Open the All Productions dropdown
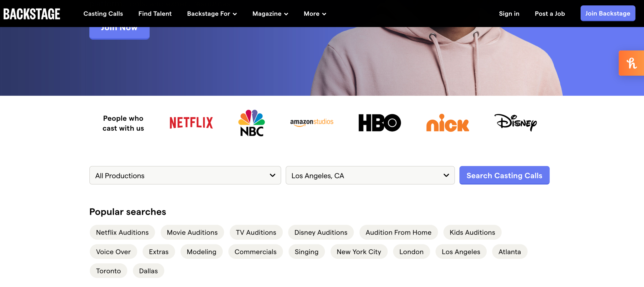Image resolution: width=644 pixels, height=287 pixels. coord(185,175)
